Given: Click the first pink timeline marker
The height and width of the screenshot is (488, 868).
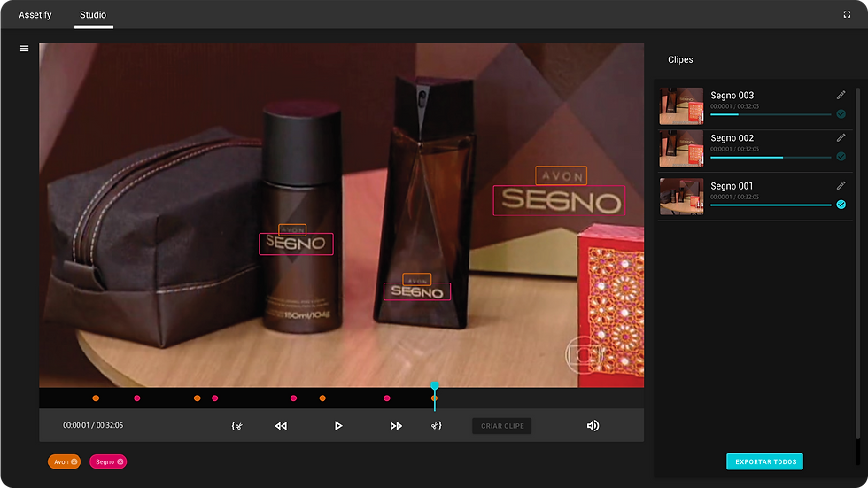Looking at the screenshot, I should 137,399.
